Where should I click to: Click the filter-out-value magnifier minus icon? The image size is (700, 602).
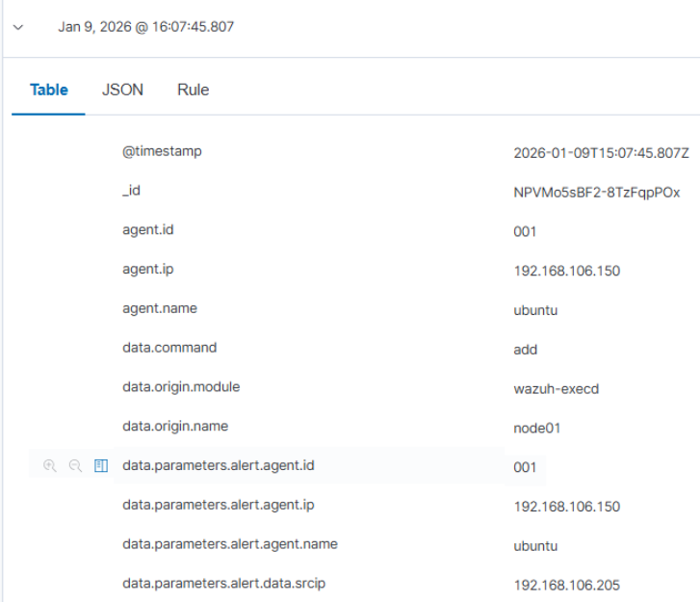click(75, 466)
